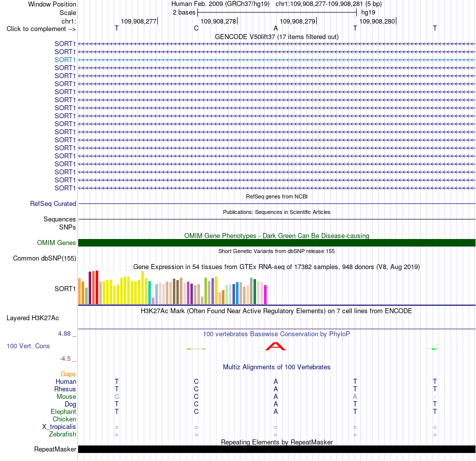Click base C in the complement row
This screenshot has height=461, width=476.
point(196,28)
